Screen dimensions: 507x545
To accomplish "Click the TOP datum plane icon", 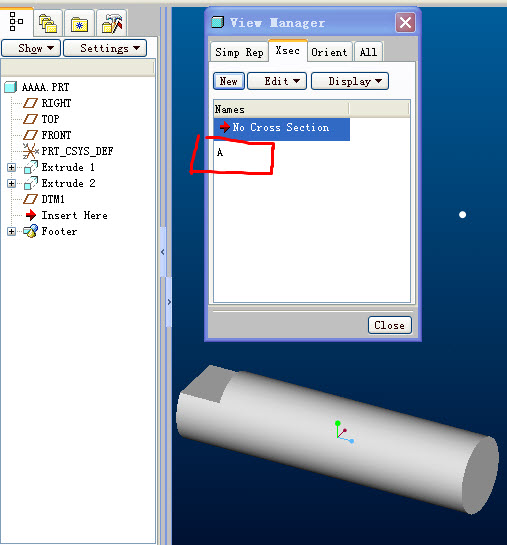I will click(30, 119).
